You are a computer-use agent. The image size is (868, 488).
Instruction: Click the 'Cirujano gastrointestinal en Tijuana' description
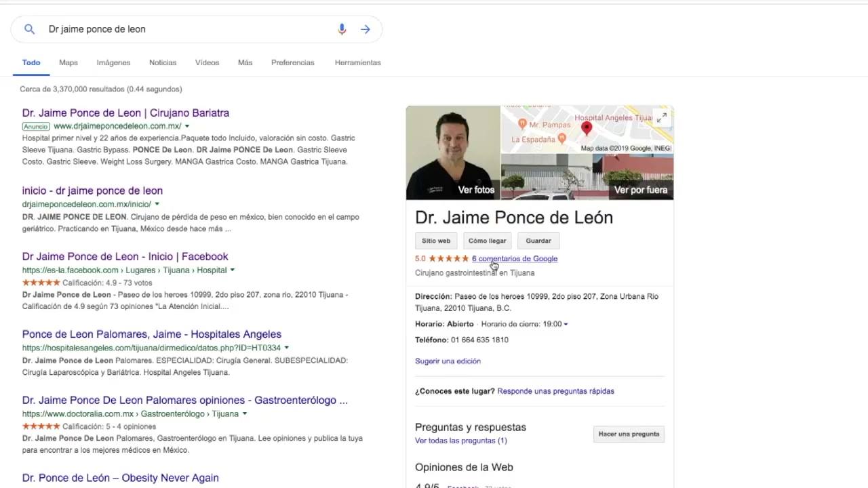475,272
